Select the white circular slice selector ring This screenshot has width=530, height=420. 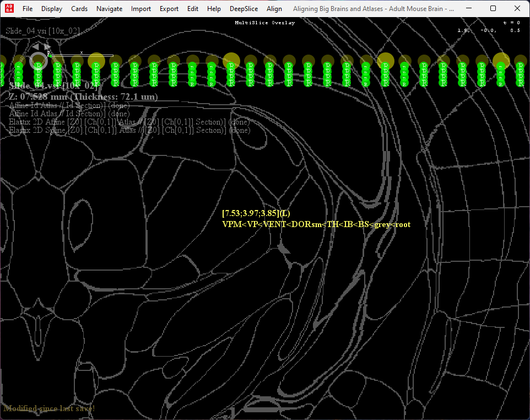(39, 61)
